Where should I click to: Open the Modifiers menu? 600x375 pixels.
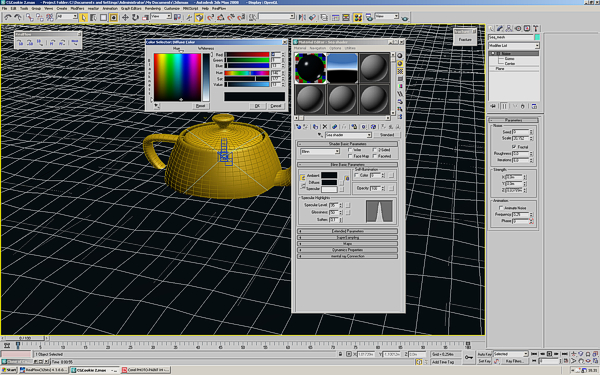click(77, 8)
